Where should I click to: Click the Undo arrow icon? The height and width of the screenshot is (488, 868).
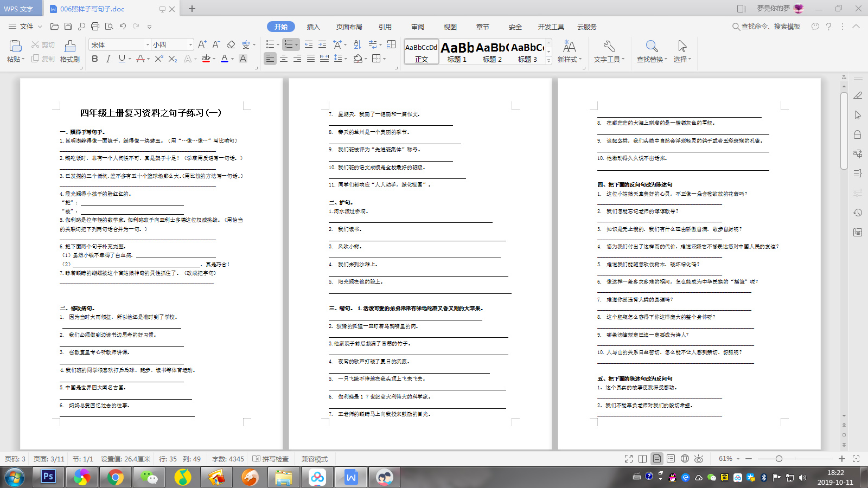point(123,26)
